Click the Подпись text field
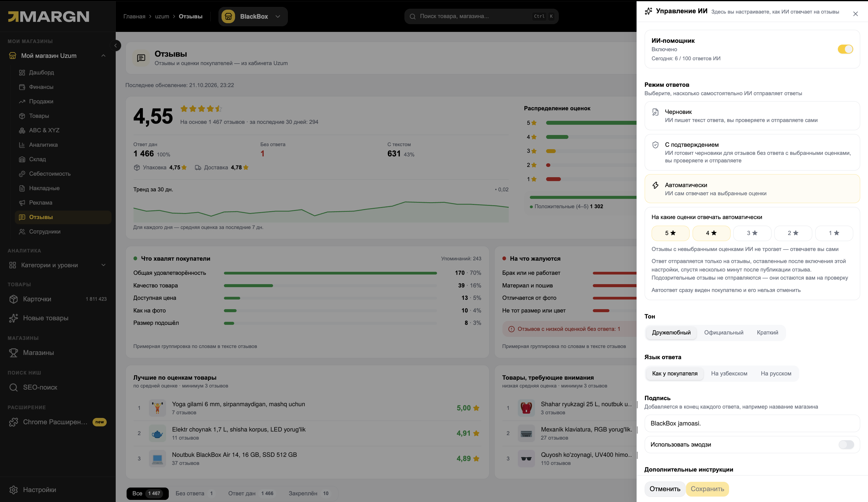Image resolution: width=868 pixels, height=502 pixels. 752,423
